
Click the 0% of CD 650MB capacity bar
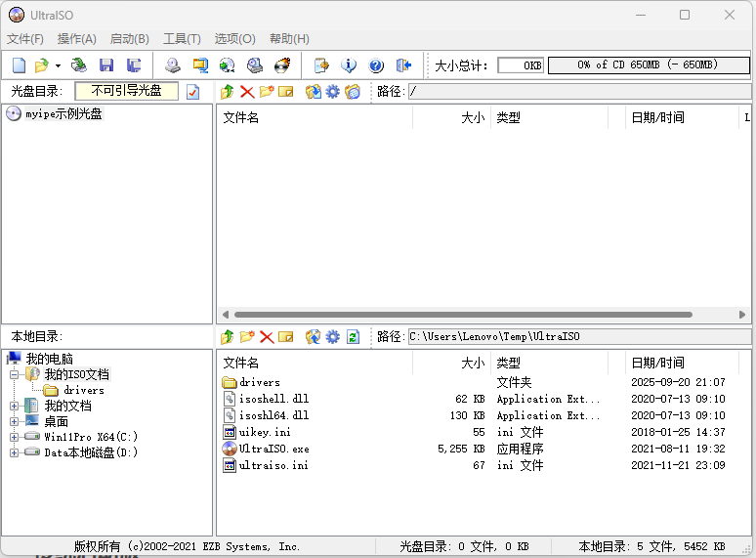[649, 64]
